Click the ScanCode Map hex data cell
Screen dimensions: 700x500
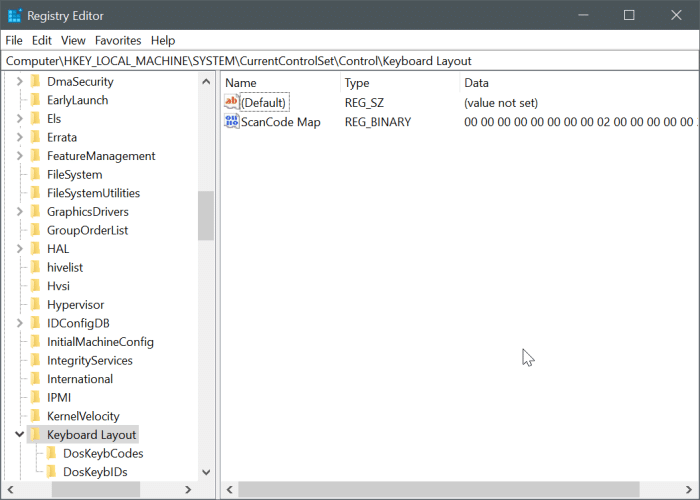pos(579,122)
